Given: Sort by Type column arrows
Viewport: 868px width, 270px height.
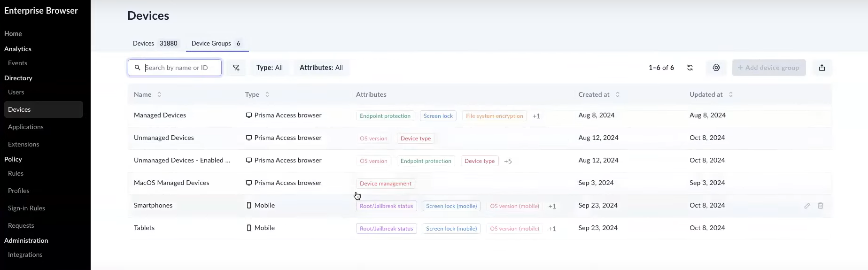Looking at the screenshot, I should tap(267, 94).
